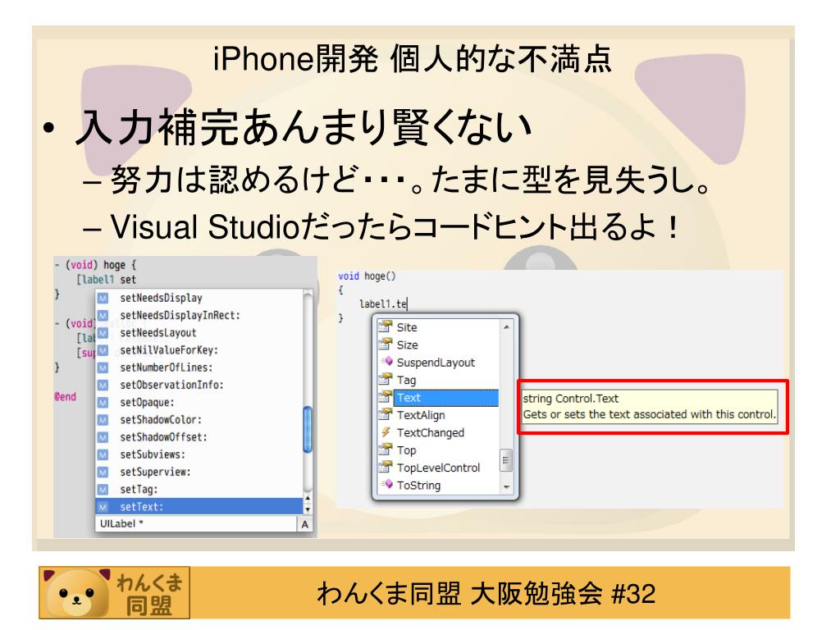
Task: Click the method icon beside setText:
Action: point(103,507)
